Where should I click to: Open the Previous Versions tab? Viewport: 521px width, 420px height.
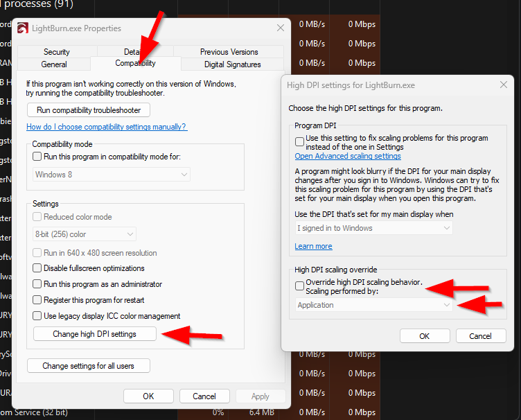229,52
